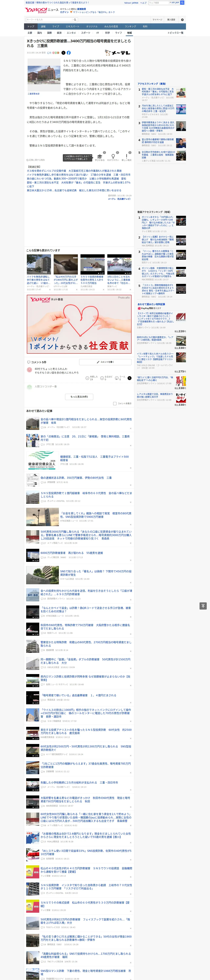Share article on X icon below headline

[x=63, y=53]
